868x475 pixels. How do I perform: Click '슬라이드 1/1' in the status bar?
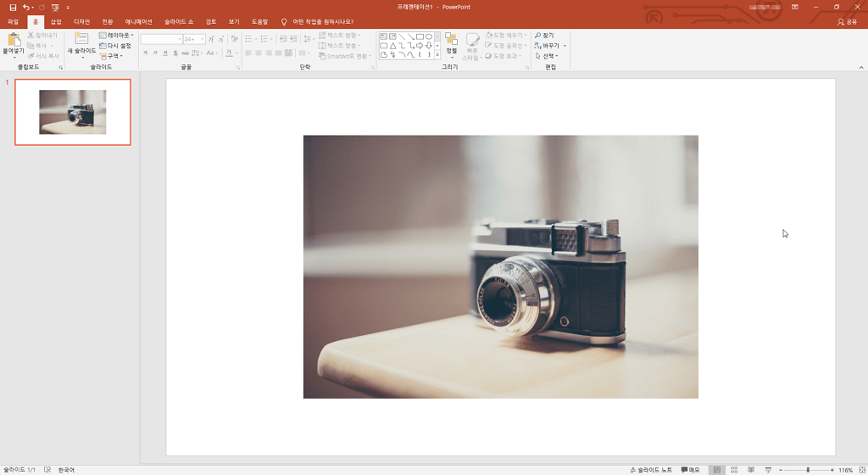(19, 470)
